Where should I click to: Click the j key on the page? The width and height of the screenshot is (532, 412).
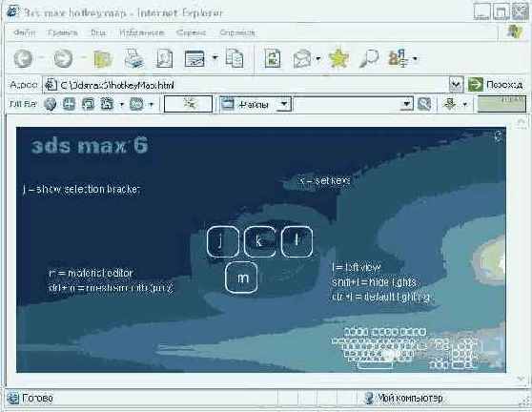click(222, 241)
